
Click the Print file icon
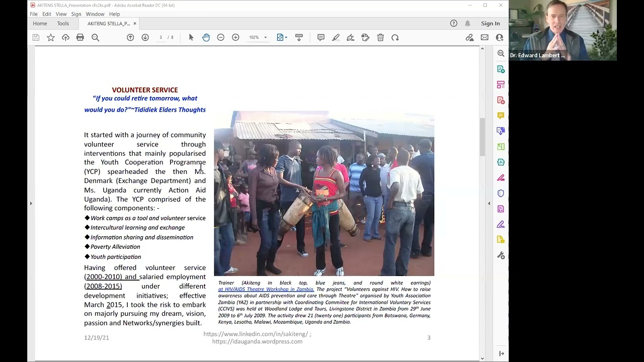pyautogui.click(x=80, y=38)
